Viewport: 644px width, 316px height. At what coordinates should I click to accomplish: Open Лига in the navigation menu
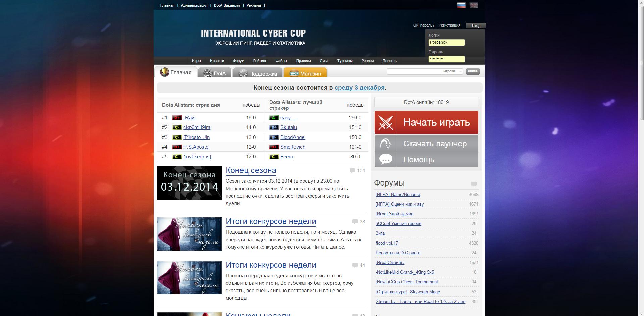324,61
